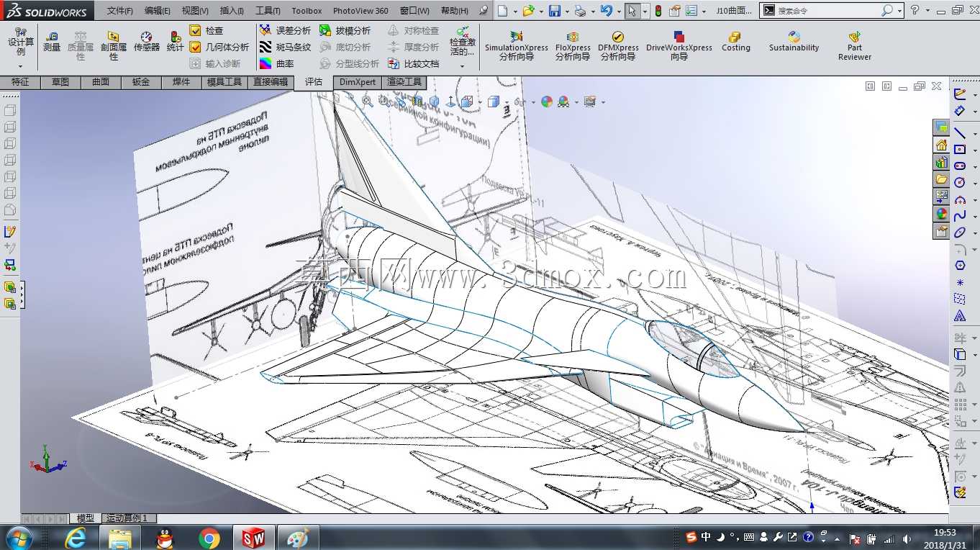The image size is (980, 550).
Task: Open the 传感器 sensor tool
Action: click(x=146, y=42)
